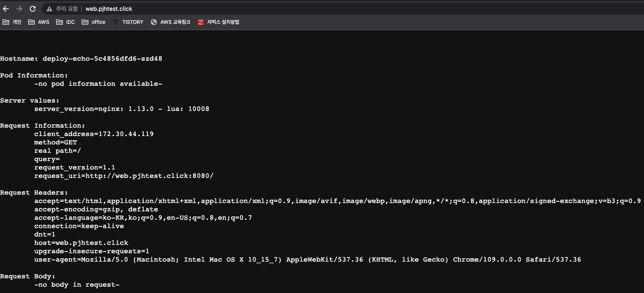Image resolution: width=644 pixels, height=293 pixels.
Task: Click the Hostname line deploy-echo-5c4856dfd6-szd48
Action: [81, 59]
